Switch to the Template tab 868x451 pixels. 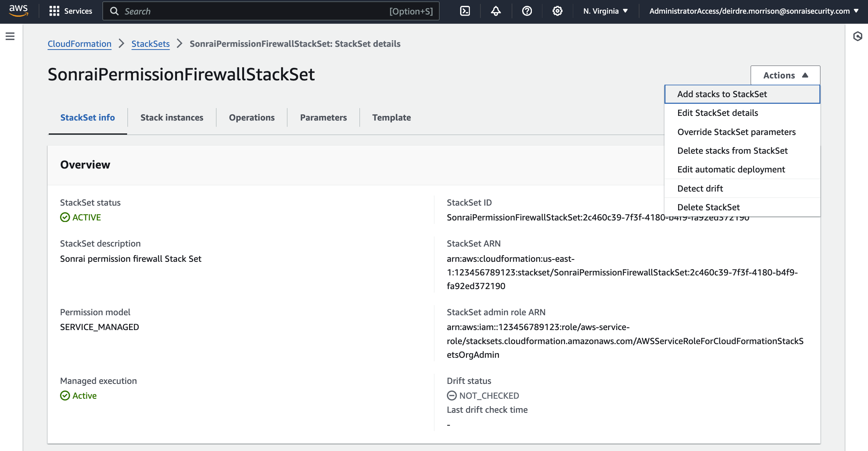pos(391,117)
